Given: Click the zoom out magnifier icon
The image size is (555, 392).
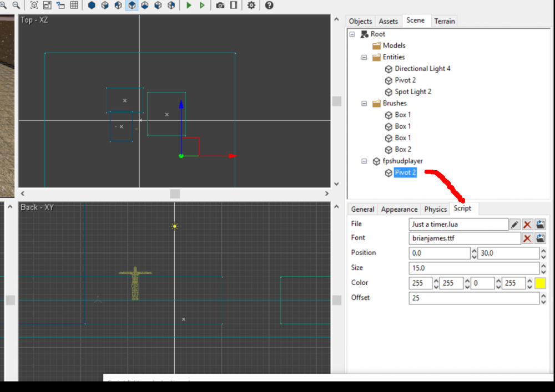Looking at the screenshot, I should coord(16,5).
